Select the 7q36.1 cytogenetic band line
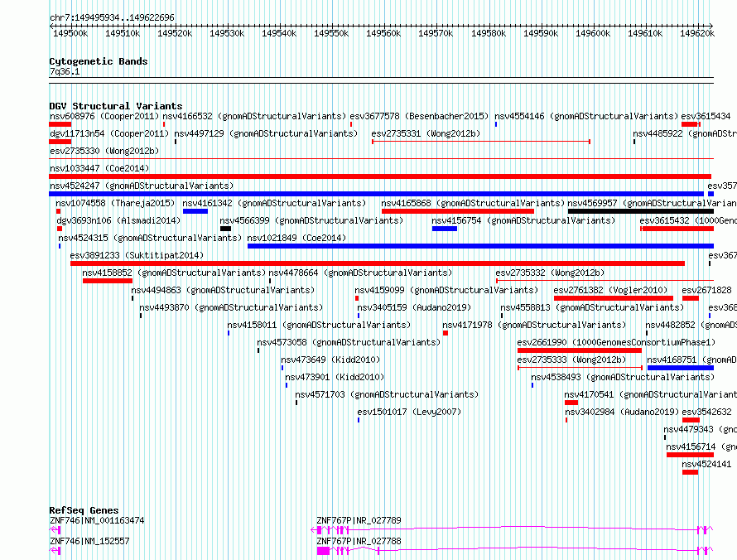Screen dimensions: 737x560 (x=381, y=78)
